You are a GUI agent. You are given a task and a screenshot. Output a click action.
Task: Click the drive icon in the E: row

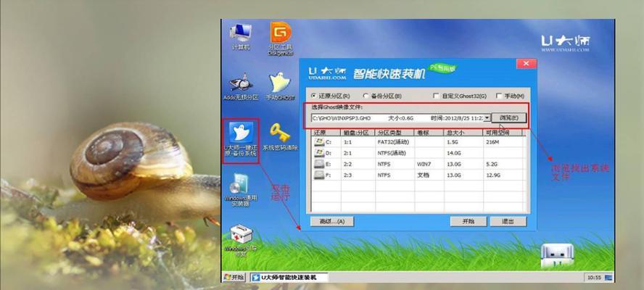coord(318,164)
